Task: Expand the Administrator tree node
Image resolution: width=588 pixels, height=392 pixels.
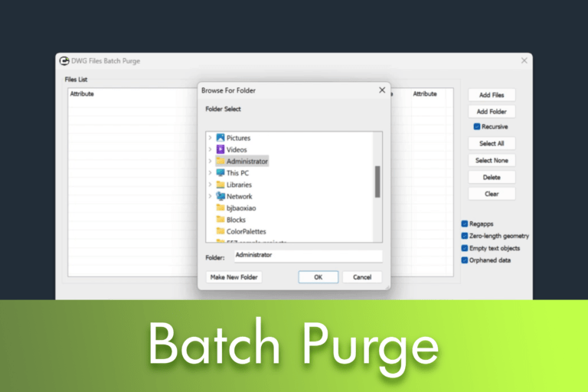Action: (x=210, y=161)
